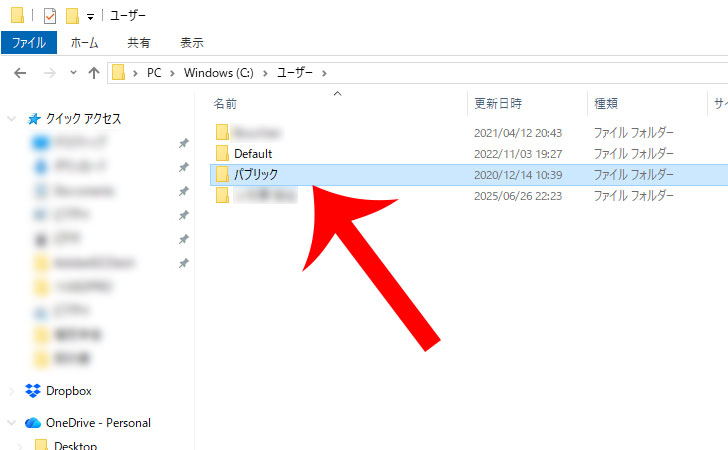Collapse the OneDrive - Personal node
This screenshot has width=728, height=450.
coord(11,423)
